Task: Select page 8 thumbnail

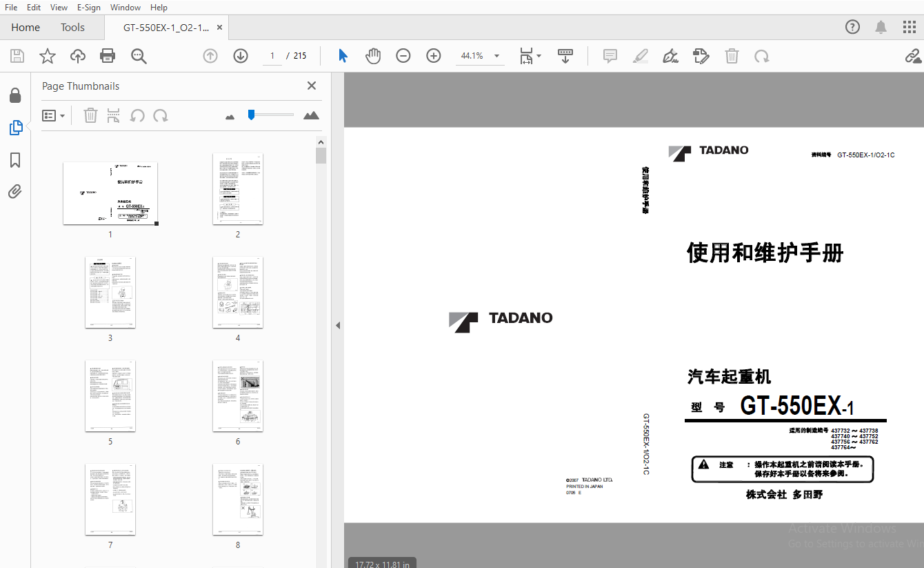Action: point(238,500)
